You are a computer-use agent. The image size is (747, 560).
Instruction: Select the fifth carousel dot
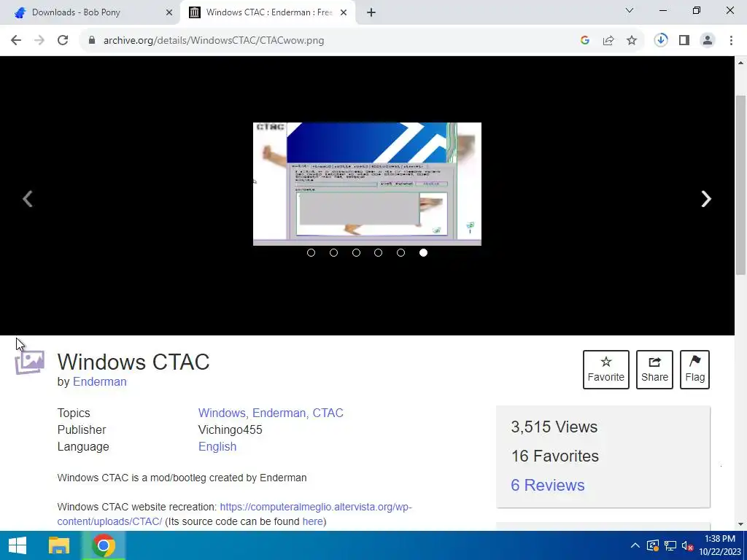point(400,253)
